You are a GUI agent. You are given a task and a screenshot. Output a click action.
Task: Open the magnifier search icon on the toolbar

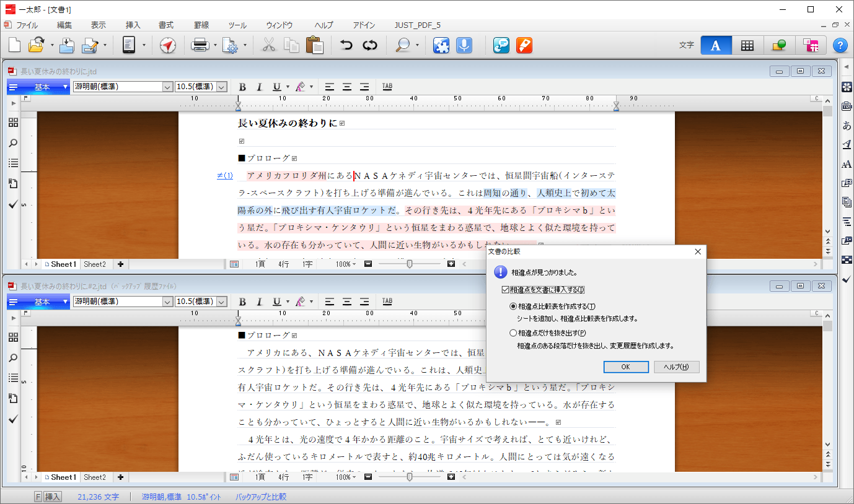tap(404, 45)
